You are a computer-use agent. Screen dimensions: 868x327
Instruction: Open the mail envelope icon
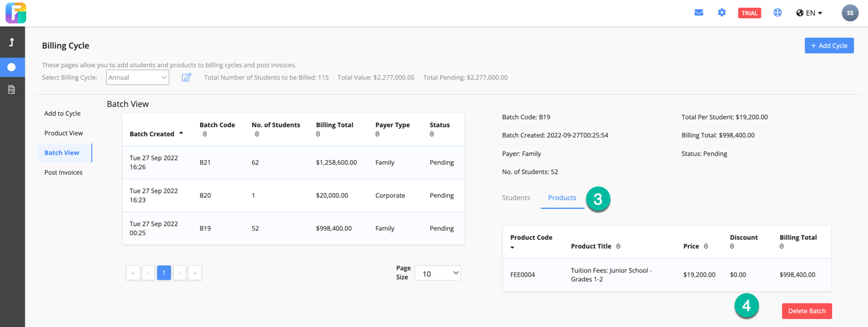click(x=698, y=13)
